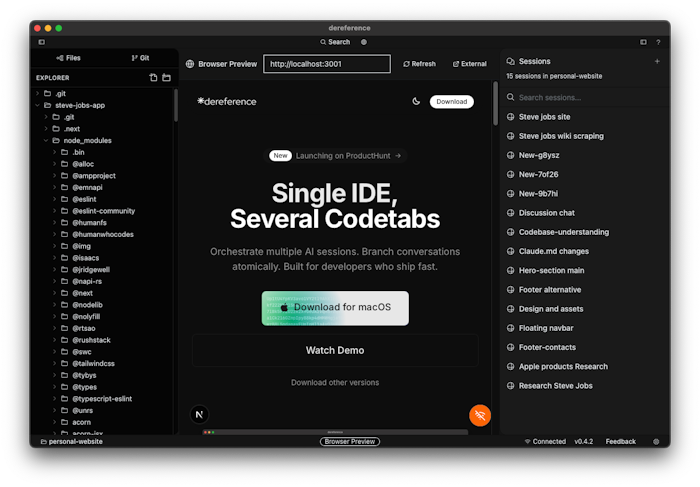700x487 pixels.
Task: Click the new file icon in Explorer
Action: [x=153, y=77]
